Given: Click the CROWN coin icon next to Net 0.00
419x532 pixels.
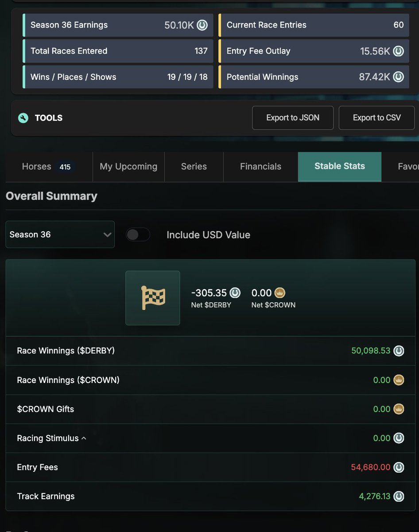Looking at the screenshot, I should click(280, 293).
